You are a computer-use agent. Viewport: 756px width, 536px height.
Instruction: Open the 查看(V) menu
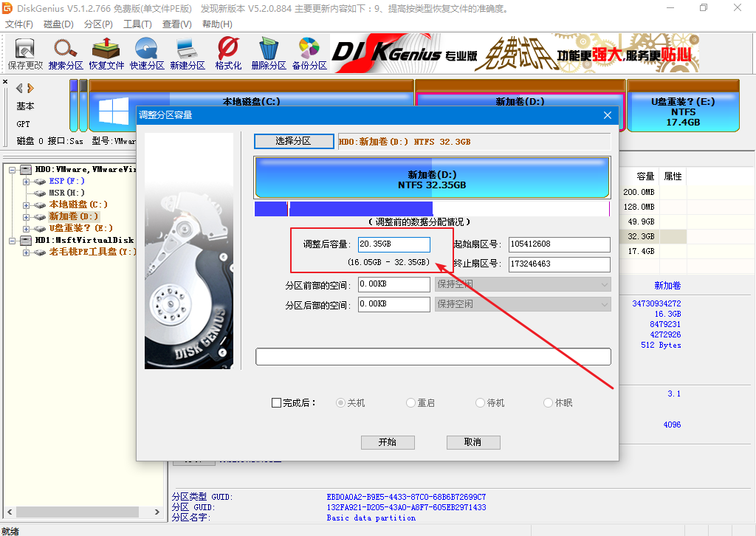177,24
